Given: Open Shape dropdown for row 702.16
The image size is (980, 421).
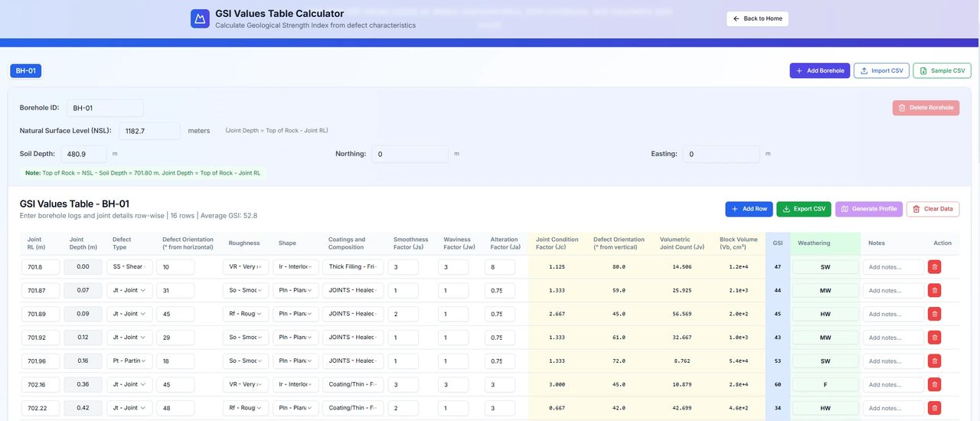Looking at the screenshot, I should pyautogui.click(x=296, y=385).
